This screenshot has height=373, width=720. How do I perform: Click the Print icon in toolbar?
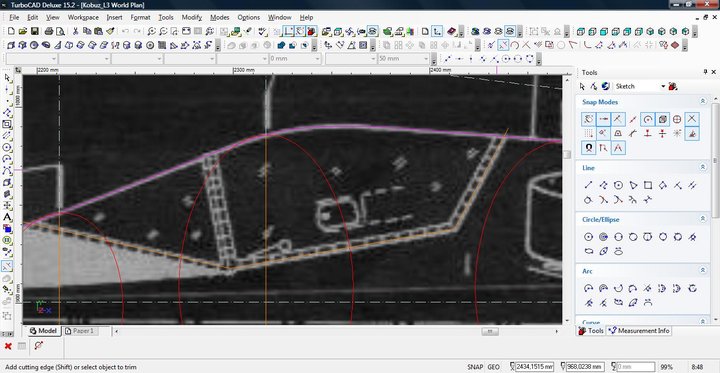point(49,31)
